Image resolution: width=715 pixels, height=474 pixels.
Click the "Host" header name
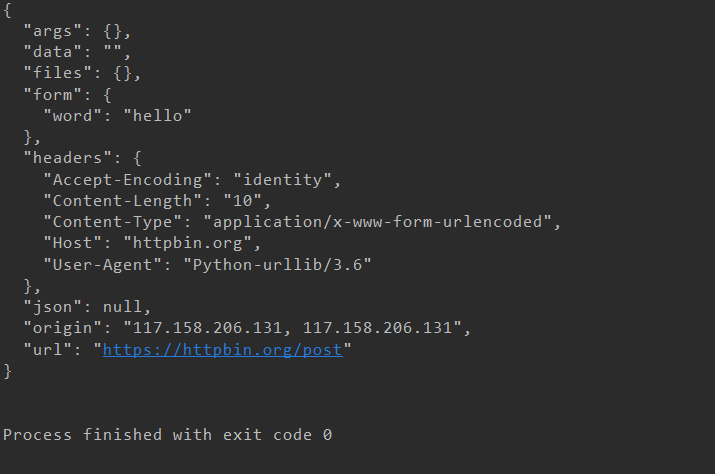pos(72,243)
